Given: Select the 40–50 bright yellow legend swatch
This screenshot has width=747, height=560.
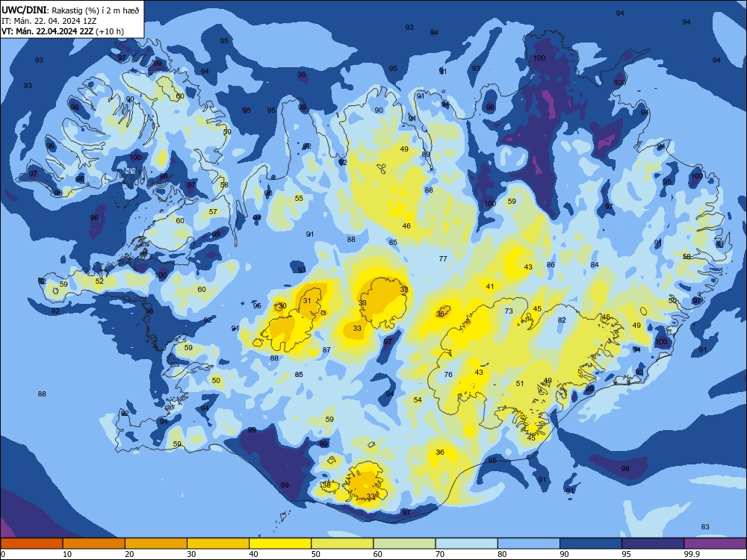Looking at the screenshot, I should 280,544.
